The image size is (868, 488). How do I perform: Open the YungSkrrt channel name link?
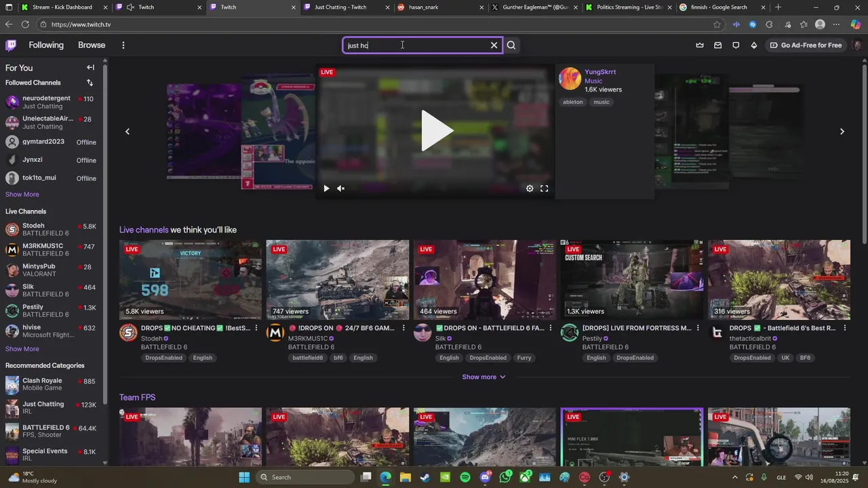pos(600,72)
